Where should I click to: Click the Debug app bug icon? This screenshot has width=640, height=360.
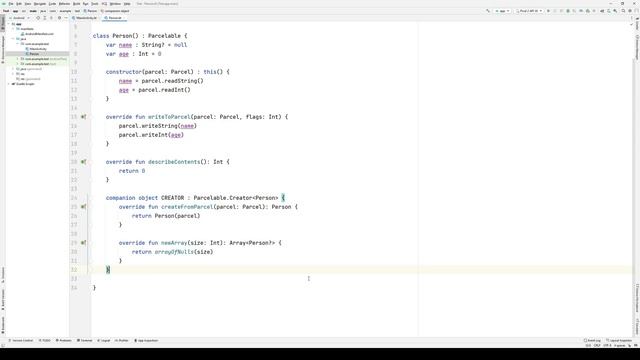click(568, 11)
